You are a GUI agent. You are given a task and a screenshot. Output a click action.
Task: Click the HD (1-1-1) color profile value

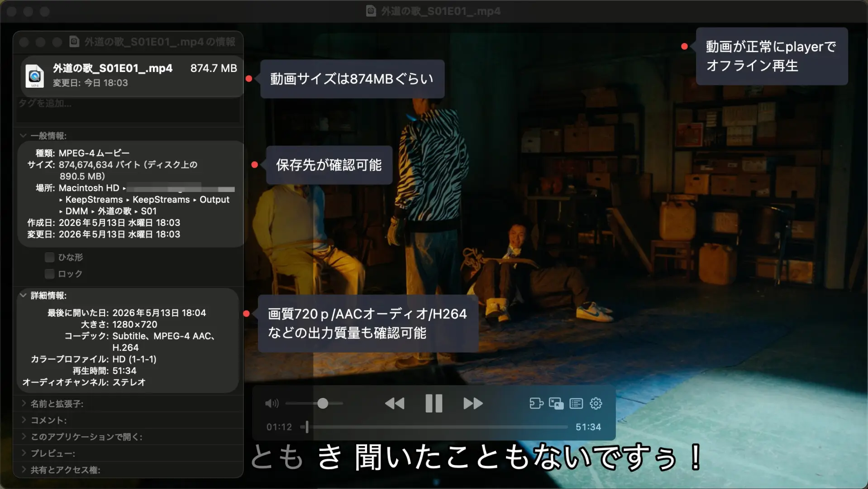(x=134, y=359)
